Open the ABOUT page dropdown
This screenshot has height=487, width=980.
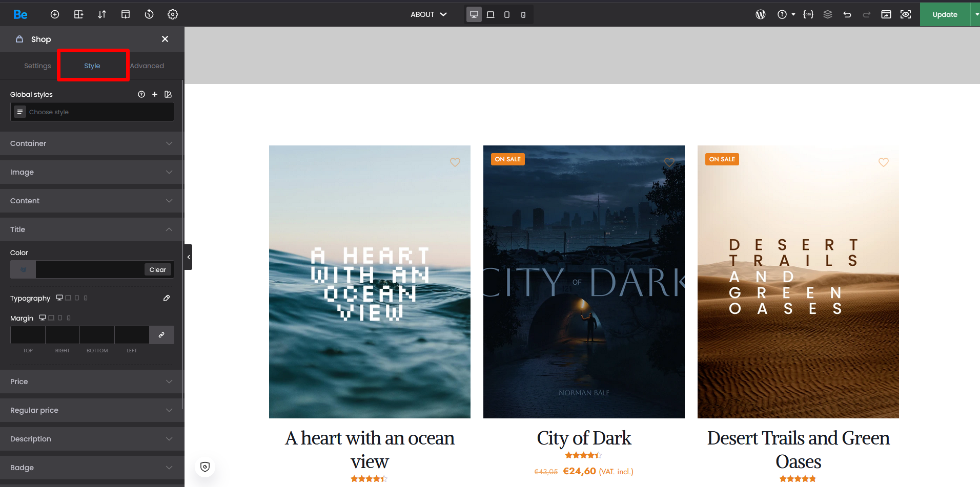tap(428, 14)
